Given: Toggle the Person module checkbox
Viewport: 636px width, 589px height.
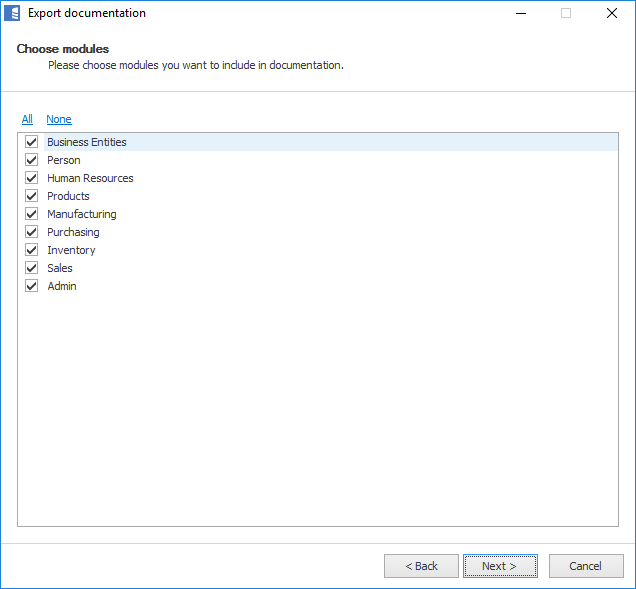Looking at the screenshot, I should [x=32, y=160].
